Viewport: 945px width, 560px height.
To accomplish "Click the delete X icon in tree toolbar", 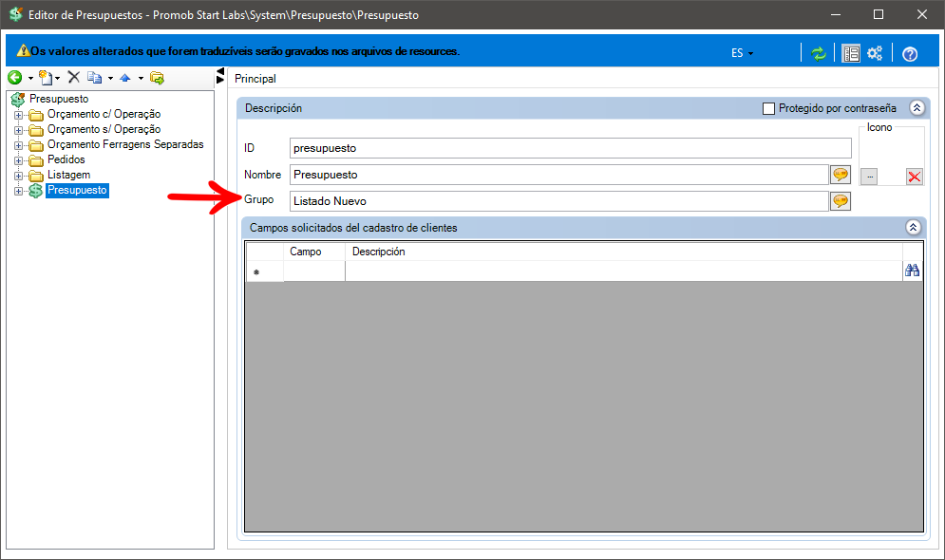I will 73,77.
